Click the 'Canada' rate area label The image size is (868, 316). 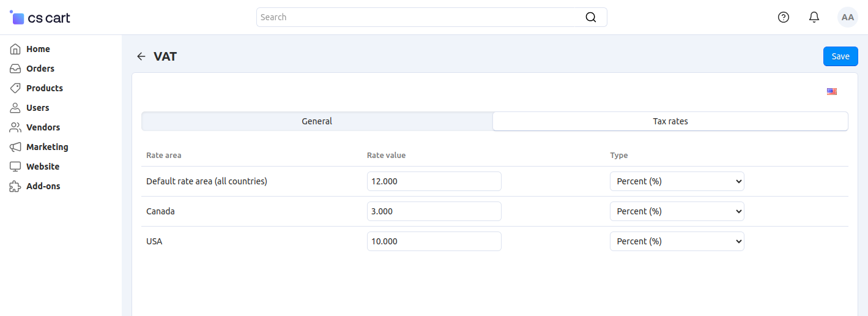coord(160,211)
